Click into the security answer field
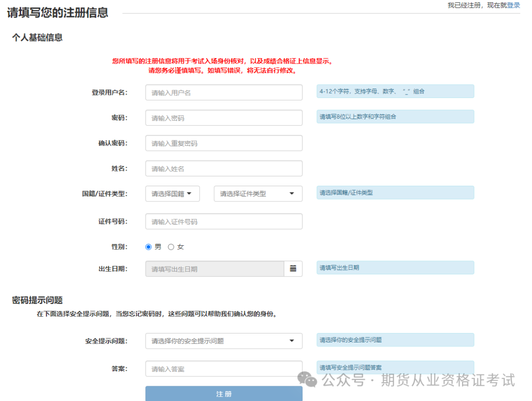532x401 pixels. point(224,368)
